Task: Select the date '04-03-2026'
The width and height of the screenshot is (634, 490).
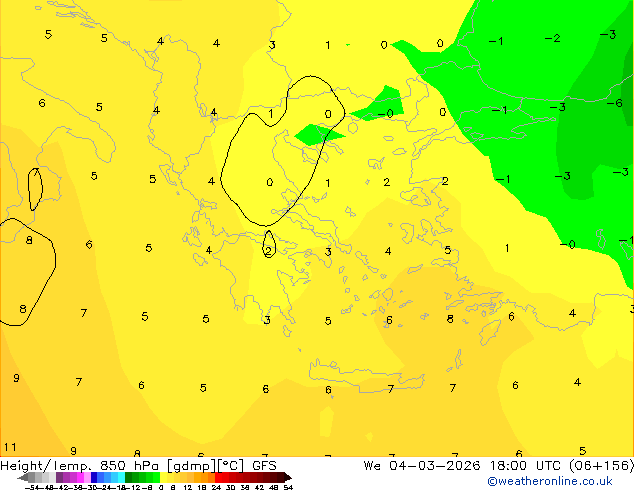Action: [x=435, y=466]
